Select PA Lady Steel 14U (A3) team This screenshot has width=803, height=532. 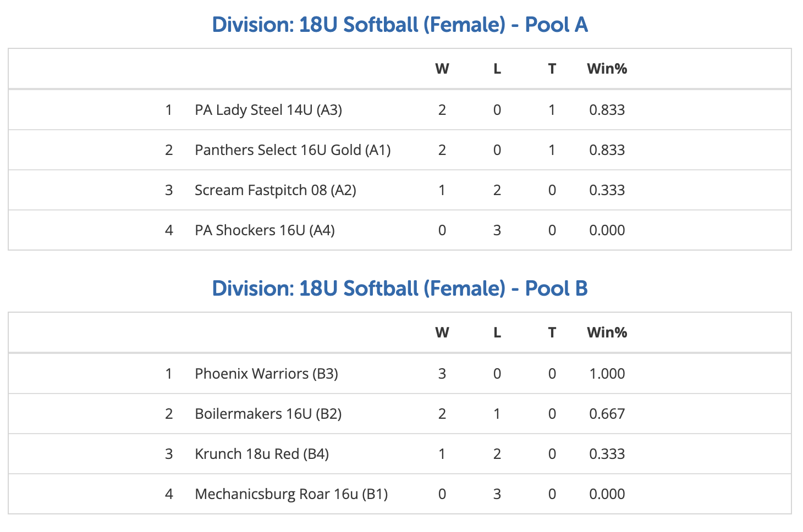[268, 110]
